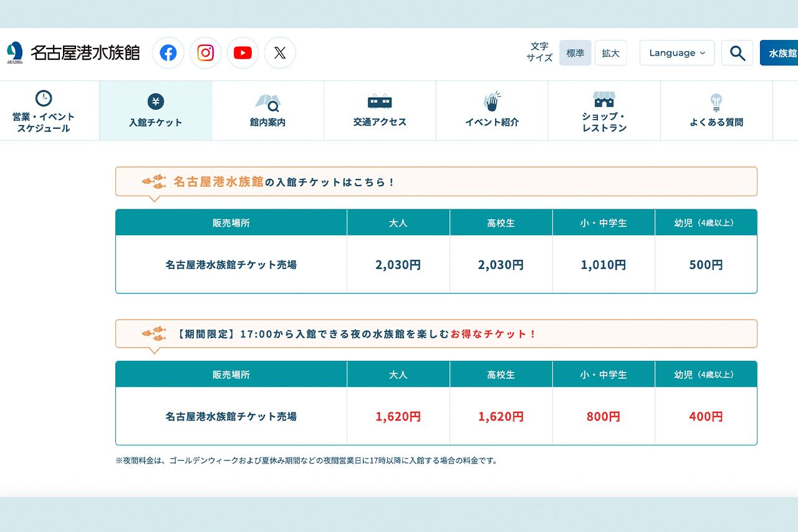Click the yen icon for tickets
The width and height of the screenshot is (798, 532).
(x=156, y=102)
